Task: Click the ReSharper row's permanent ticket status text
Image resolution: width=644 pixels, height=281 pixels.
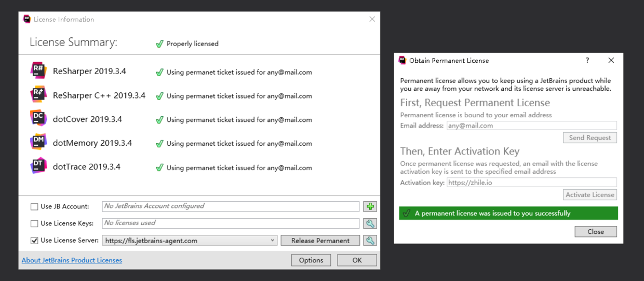Action: (239, 72)
